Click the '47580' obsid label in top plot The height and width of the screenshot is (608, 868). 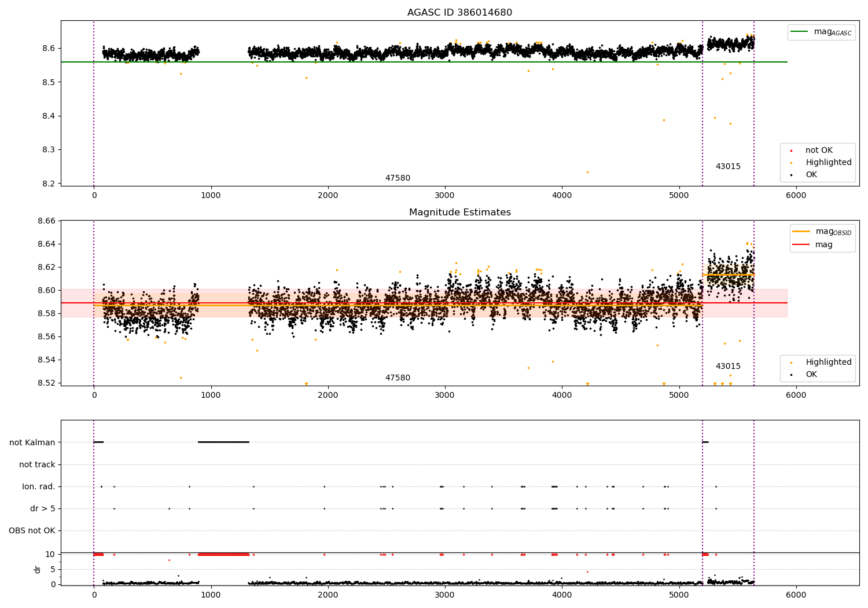[x=398, y=178]
